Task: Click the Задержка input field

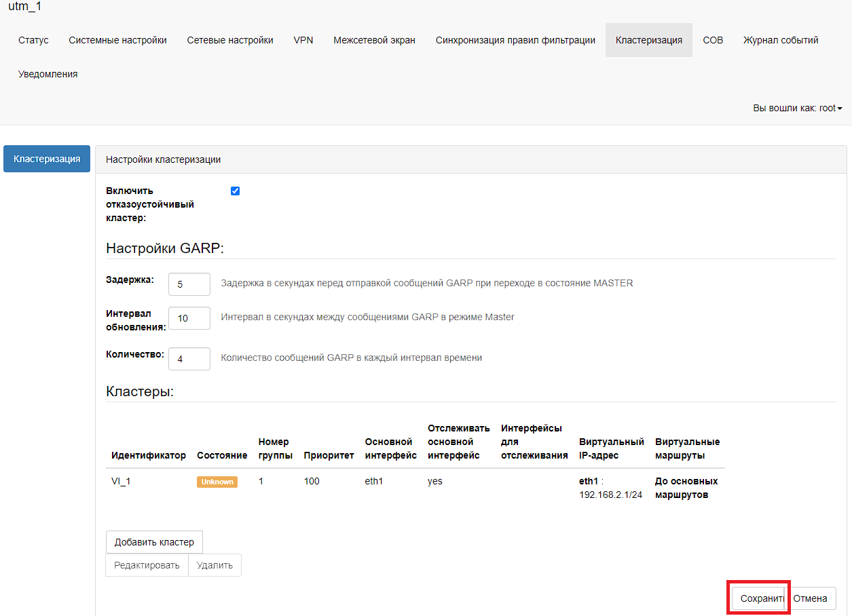Action: click(x=189, y=284)
